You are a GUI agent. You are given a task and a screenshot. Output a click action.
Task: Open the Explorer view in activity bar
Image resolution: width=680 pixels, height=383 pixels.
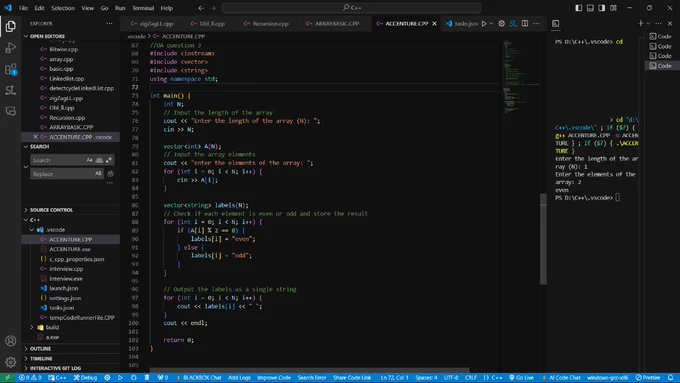pyautogui.click(x=10, y=26)
